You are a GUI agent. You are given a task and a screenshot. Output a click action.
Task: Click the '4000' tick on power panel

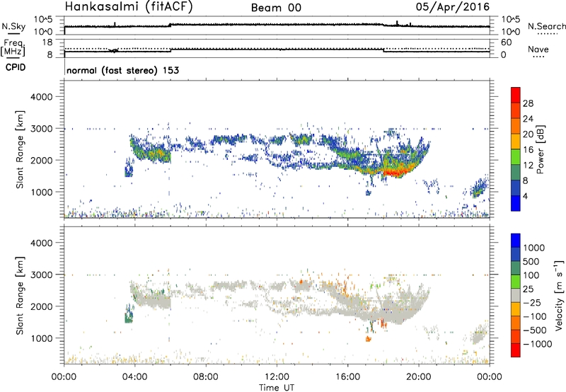pyautogui.click(x=42, y=97)
